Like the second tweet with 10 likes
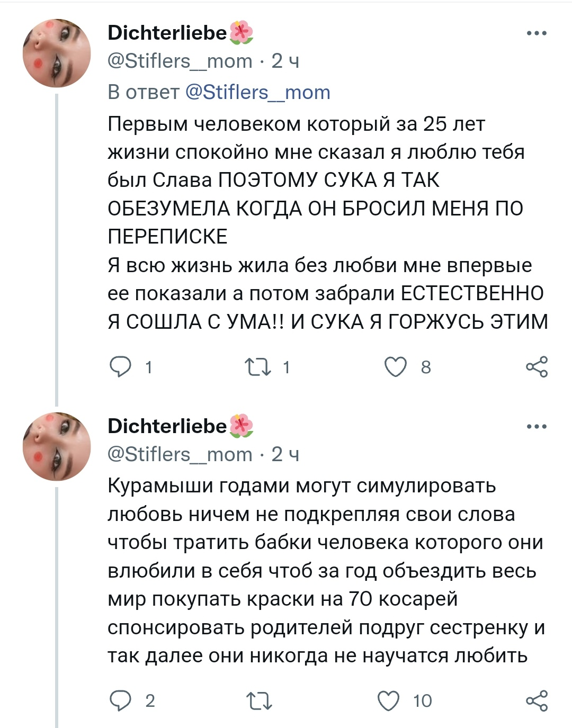 coord(389,700)
